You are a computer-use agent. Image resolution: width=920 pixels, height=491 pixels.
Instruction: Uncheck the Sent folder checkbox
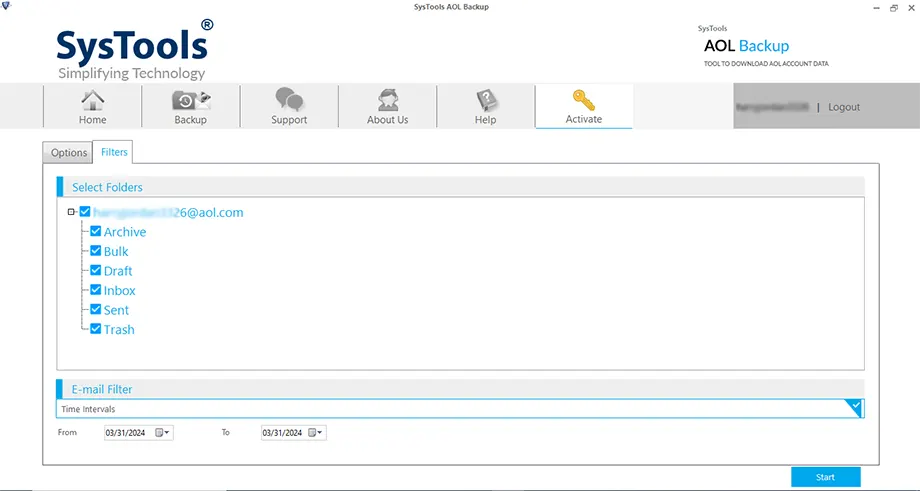96,309
